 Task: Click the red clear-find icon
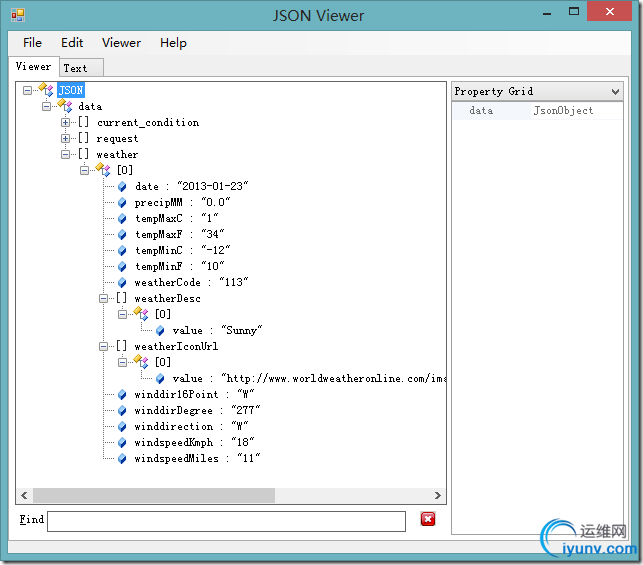[428, 519]
